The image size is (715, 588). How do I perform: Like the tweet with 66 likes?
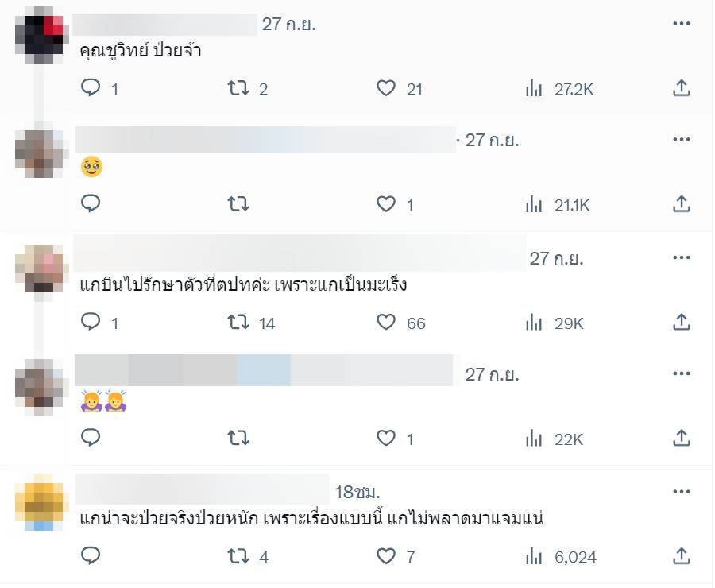[x=386, y=322]
